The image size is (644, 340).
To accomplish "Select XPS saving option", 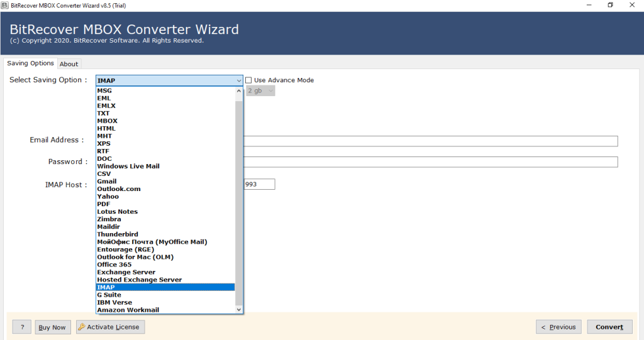I will (165, 144).
